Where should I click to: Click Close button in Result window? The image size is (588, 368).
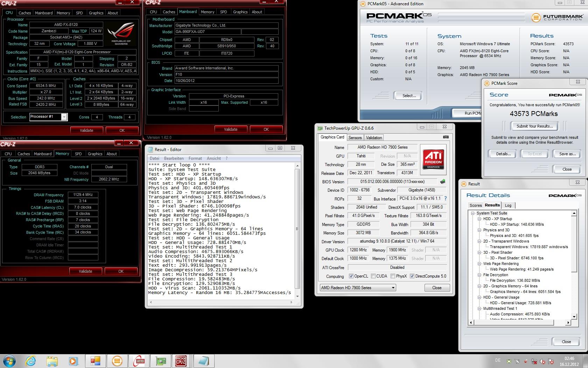pyautogui.click(x=566, y=342)
